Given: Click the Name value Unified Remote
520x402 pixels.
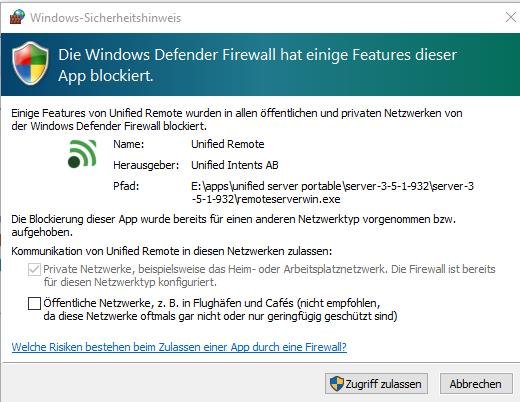Looking at the screenshot, I should 228,144.
